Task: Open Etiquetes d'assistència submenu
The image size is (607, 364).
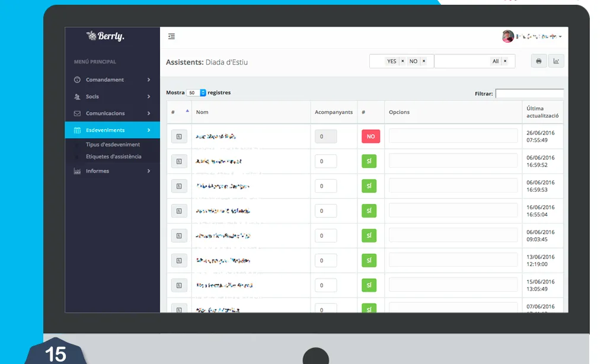Action: pyautogui.click(x=113, y=157)
